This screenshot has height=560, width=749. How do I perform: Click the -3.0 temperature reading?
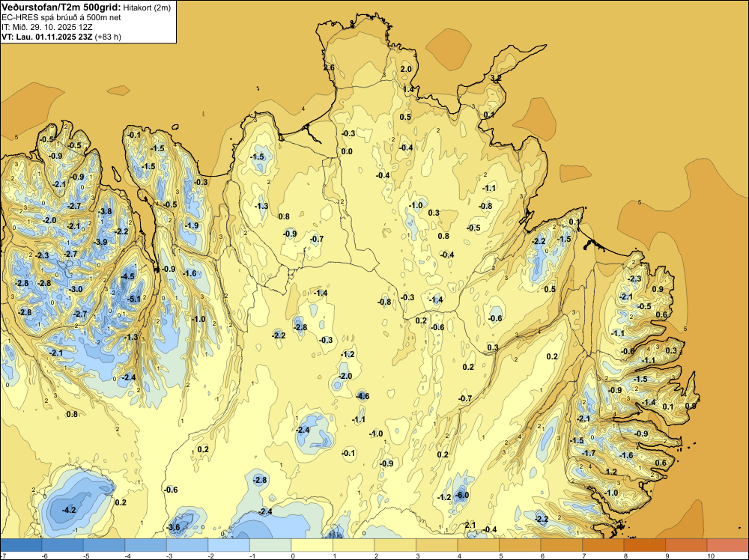(76, 289)
